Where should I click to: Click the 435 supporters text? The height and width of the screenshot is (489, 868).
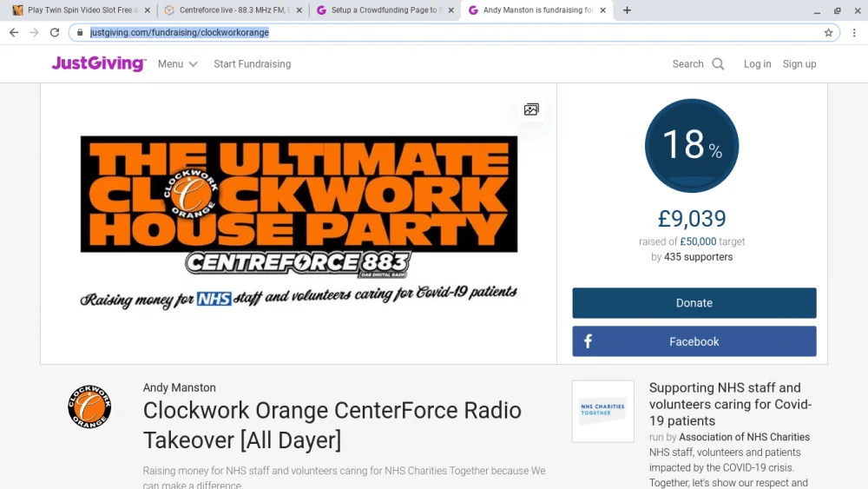(x=698, y=257)
